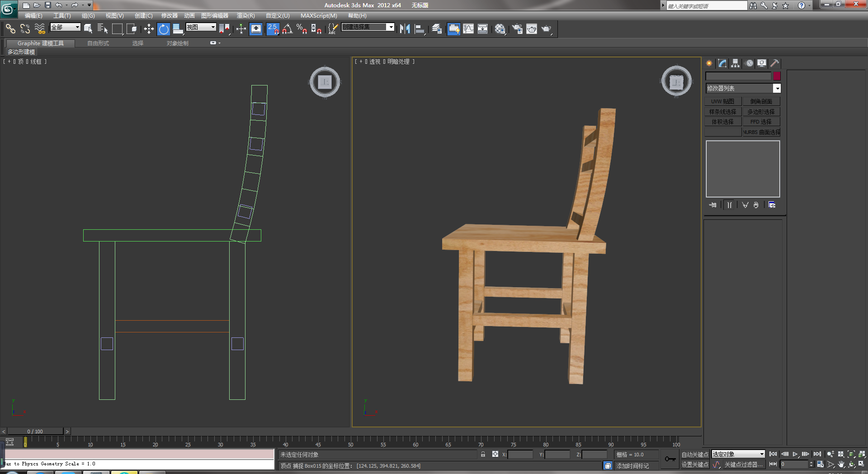Click Use Pivot Point Center icon
Viewport: 868px width, 474px height.
pos(224,29)
